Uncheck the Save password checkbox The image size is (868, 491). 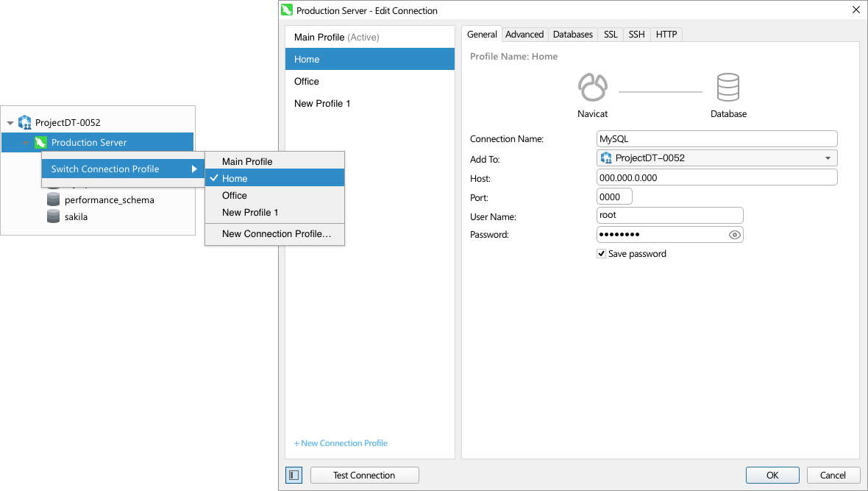click(601, 254)
